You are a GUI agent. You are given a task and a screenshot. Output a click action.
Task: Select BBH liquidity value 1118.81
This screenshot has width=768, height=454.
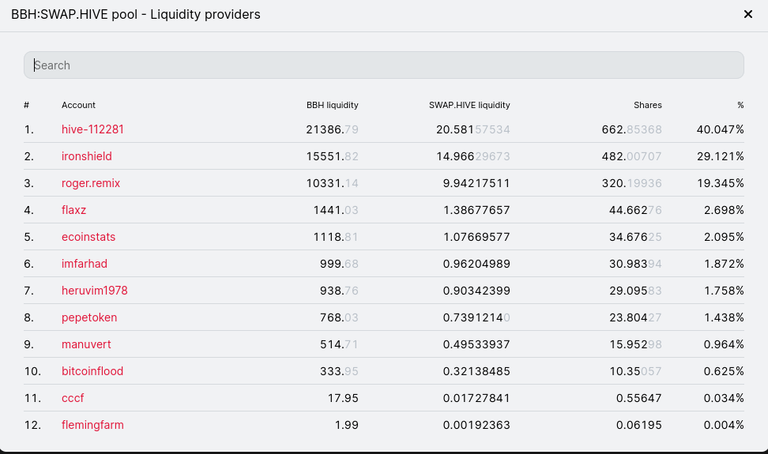click(x=336, y=237)
